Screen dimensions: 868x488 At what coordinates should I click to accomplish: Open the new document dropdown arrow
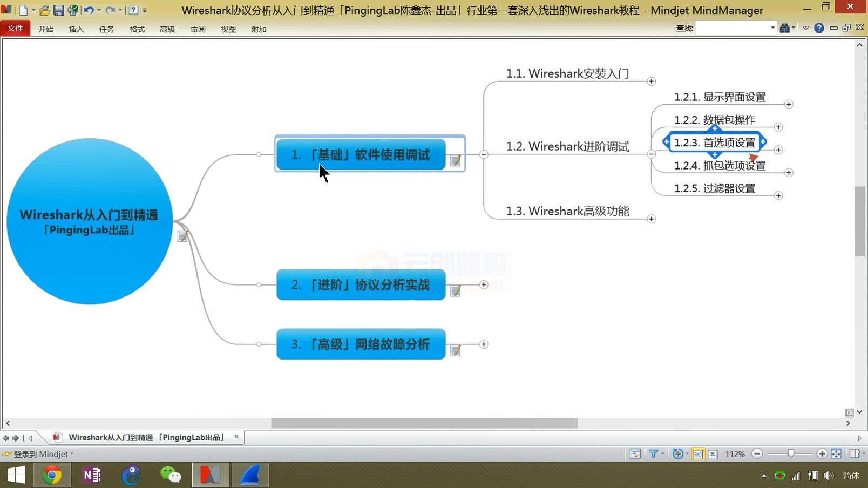point(33,10)
